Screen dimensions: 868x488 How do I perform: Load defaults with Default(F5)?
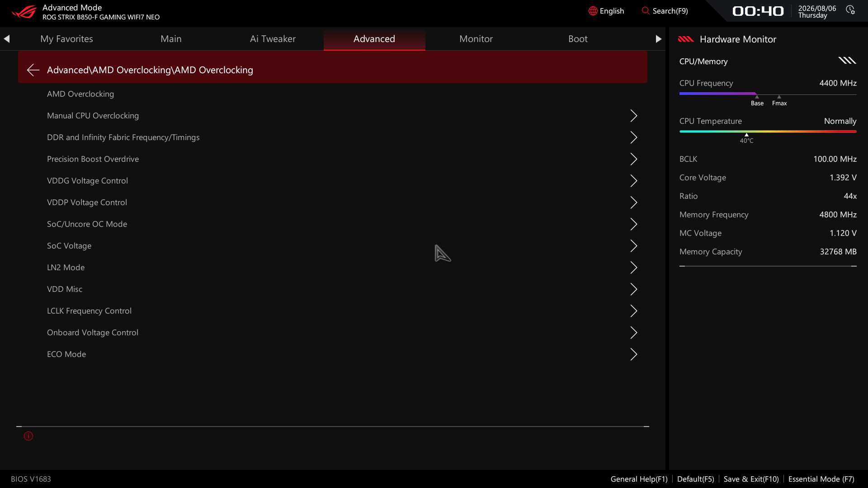(x=695, y=479)
